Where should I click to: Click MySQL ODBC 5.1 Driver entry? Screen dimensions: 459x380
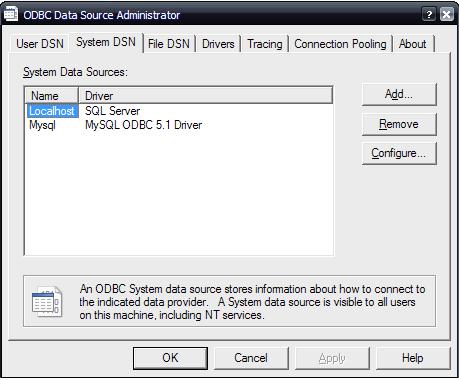(x=144, y=125)
